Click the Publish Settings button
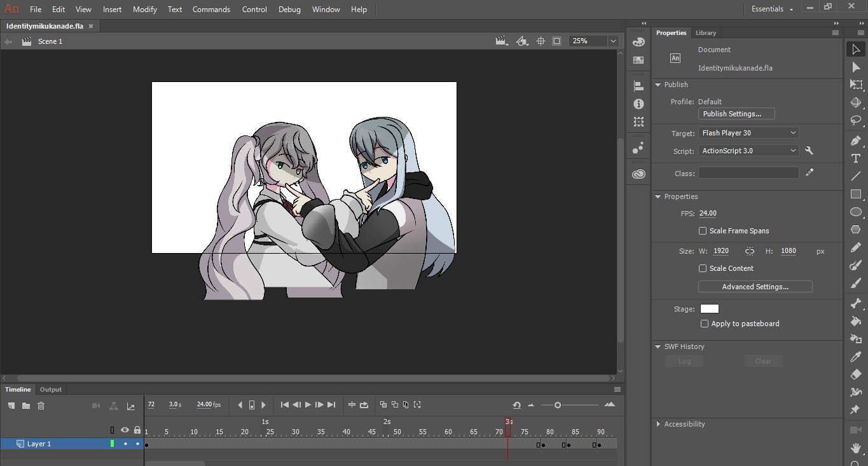The width and height of the screenshot is (868, 466). 736,114
